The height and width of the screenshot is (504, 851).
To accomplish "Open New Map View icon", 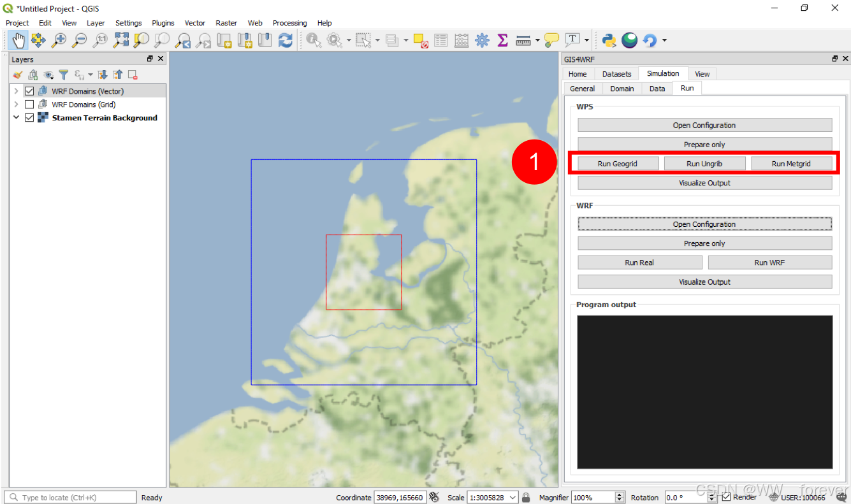I will [224, 40].
